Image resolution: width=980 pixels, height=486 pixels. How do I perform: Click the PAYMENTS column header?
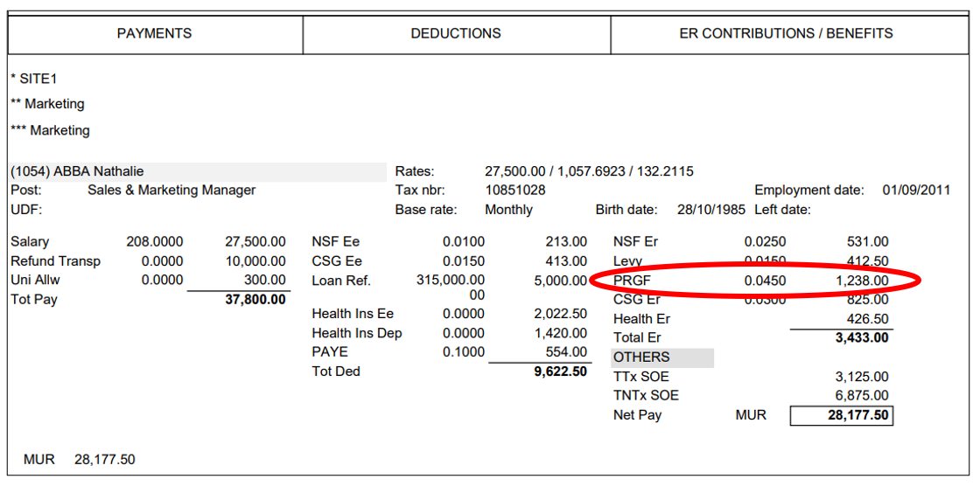pos(154,33)
